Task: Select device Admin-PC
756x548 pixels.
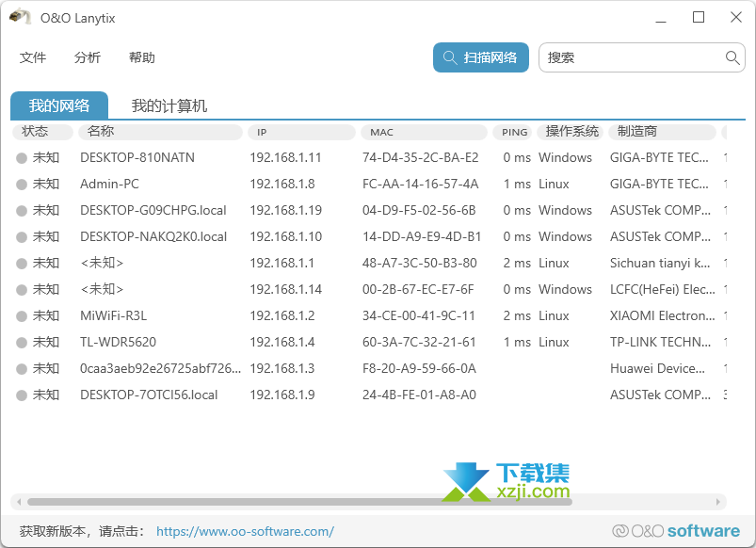Action: point(109,185)
